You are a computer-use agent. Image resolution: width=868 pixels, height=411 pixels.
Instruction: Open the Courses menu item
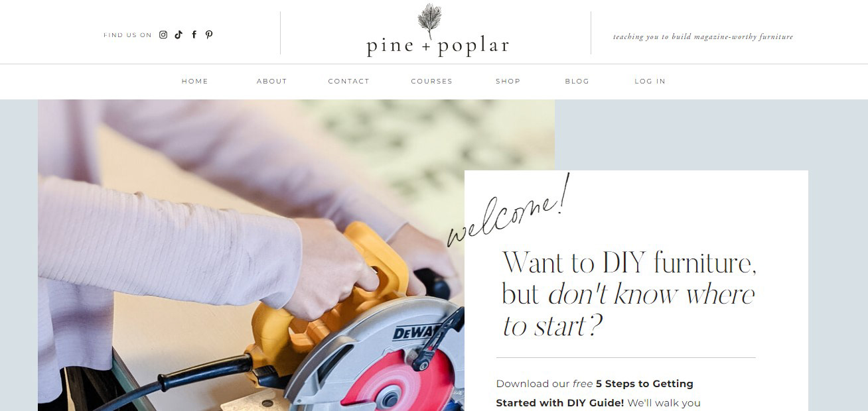pos(431,81)
